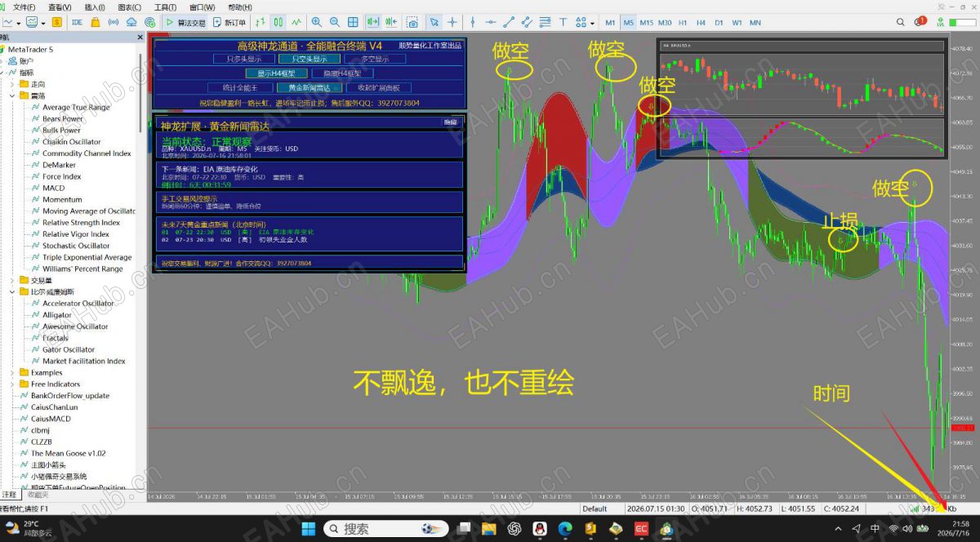Screen dimensions: 980x542
Task: Select the H4 timeframe
Action: [x=702, y=22]
